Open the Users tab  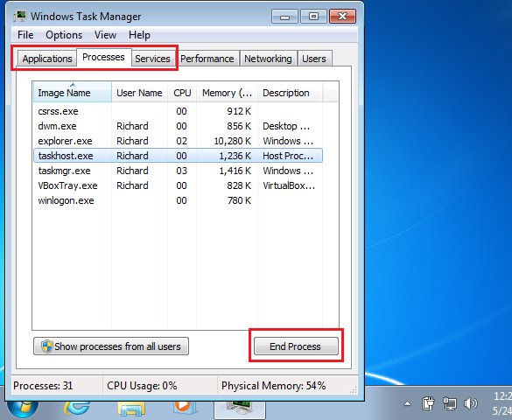[314, 59]
